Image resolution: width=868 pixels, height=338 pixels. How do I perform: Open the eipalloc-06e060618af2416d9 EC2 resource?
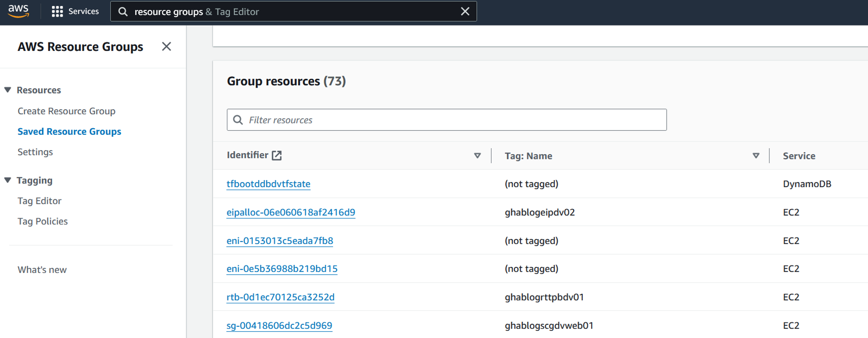291,212
